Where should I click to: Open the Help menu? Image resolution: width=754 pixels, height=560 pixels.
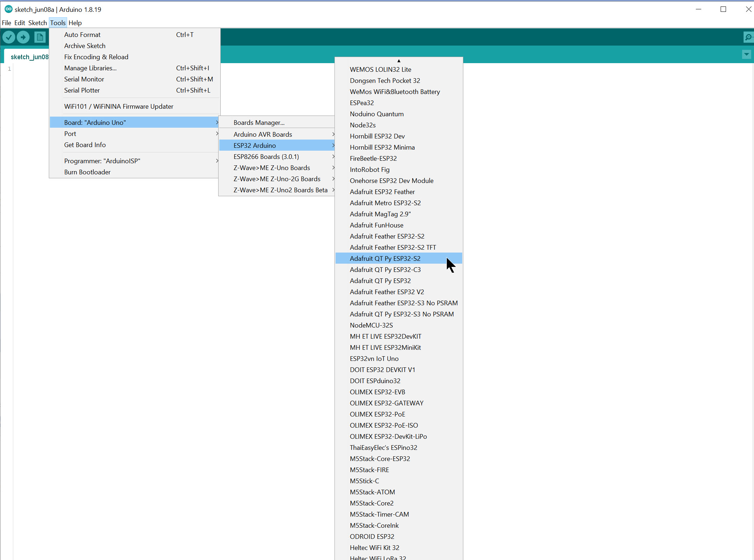click(75, 23)
